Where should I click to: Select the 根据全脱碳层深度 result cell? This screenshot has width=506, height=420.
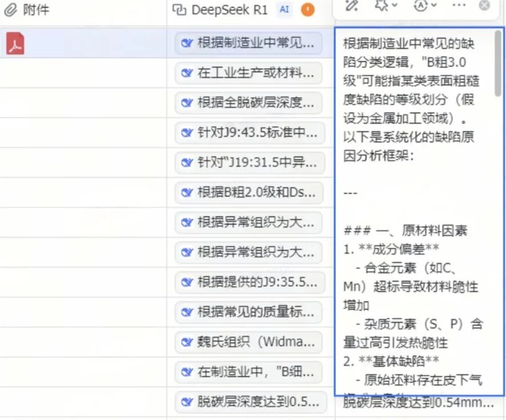click(x=249, y=103)
